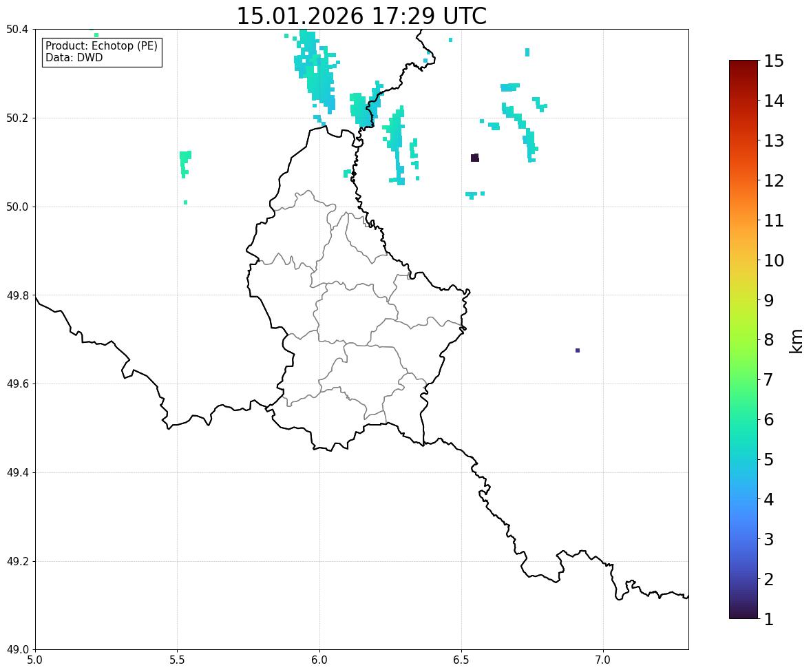Click the y-axis tick label '49.4'

17,472
